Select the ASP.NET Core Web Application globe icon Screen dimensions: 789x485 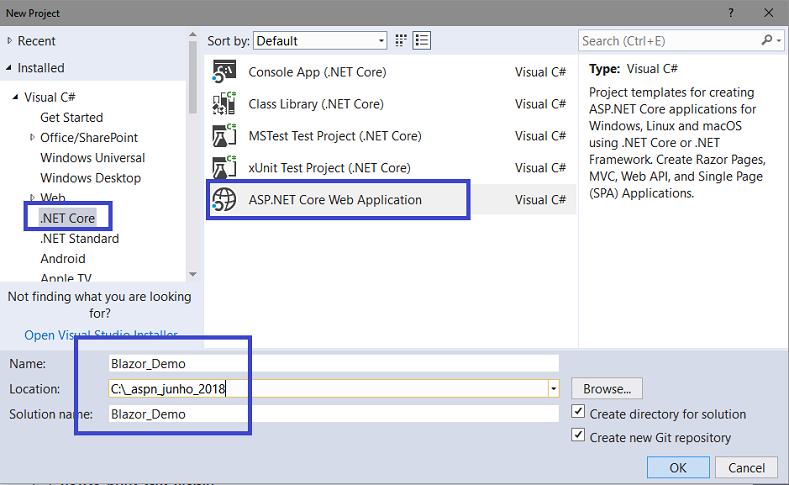pyautogui.click(x=224, y=199)
